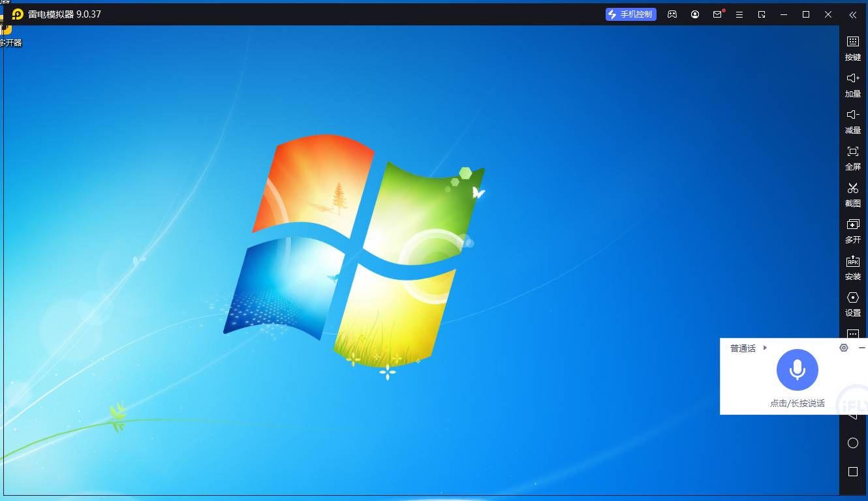Open the mail messages icon
This screenshot has width=868, height=501.
tap(717, 14)
